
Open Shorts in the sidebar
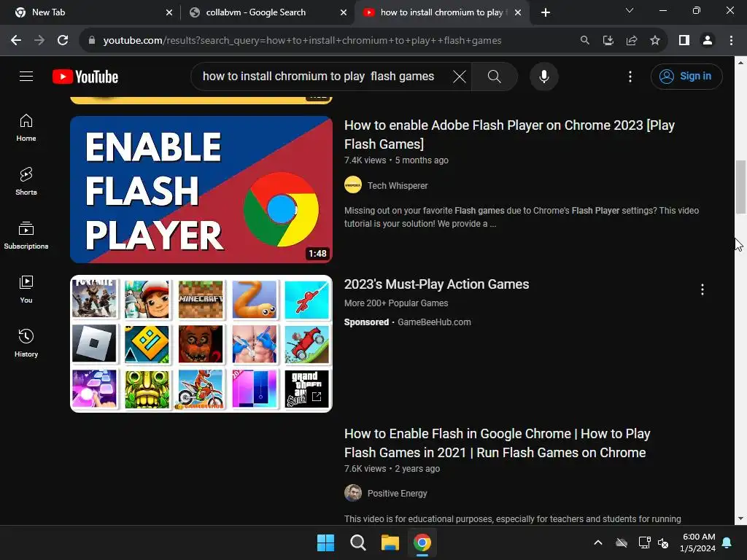pyautogui.click(x=26, y=182)
